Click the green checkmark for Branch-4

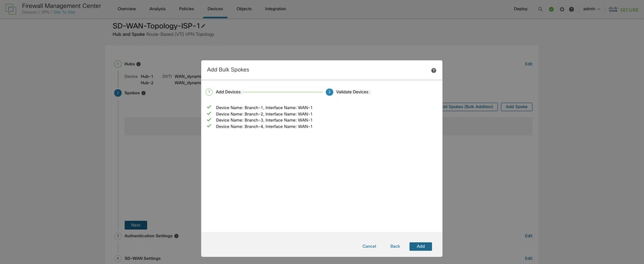point(209,126)
